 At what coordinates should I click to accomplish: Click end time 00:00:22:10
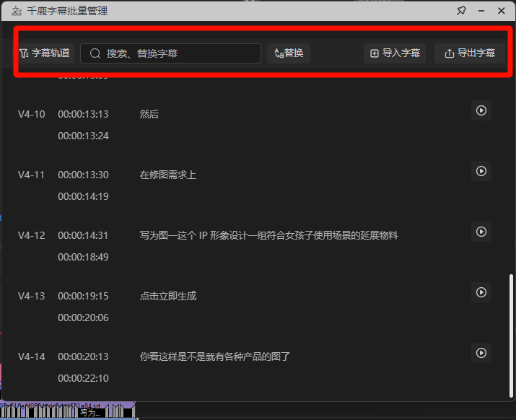point(83,378)
